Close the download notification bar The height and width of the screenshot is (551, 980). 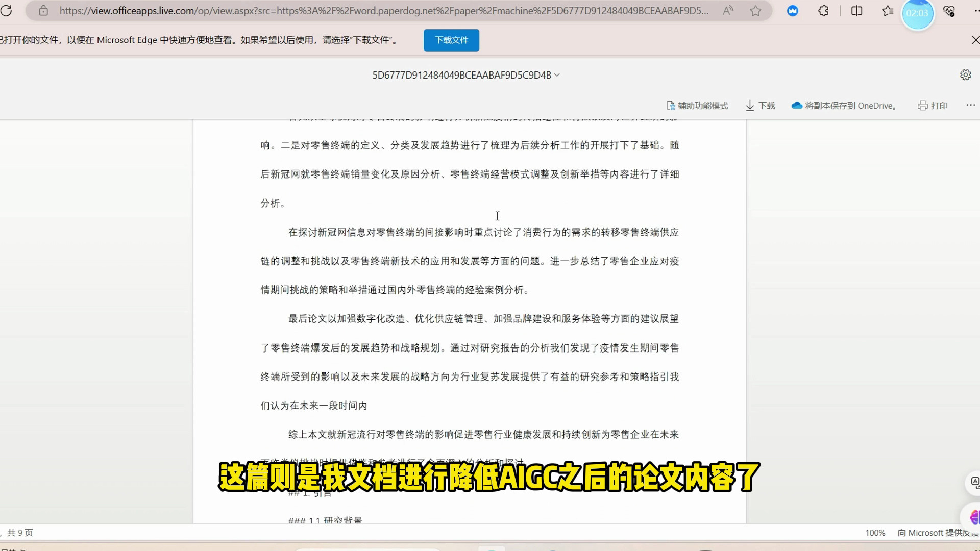click(x=975, y=40)
